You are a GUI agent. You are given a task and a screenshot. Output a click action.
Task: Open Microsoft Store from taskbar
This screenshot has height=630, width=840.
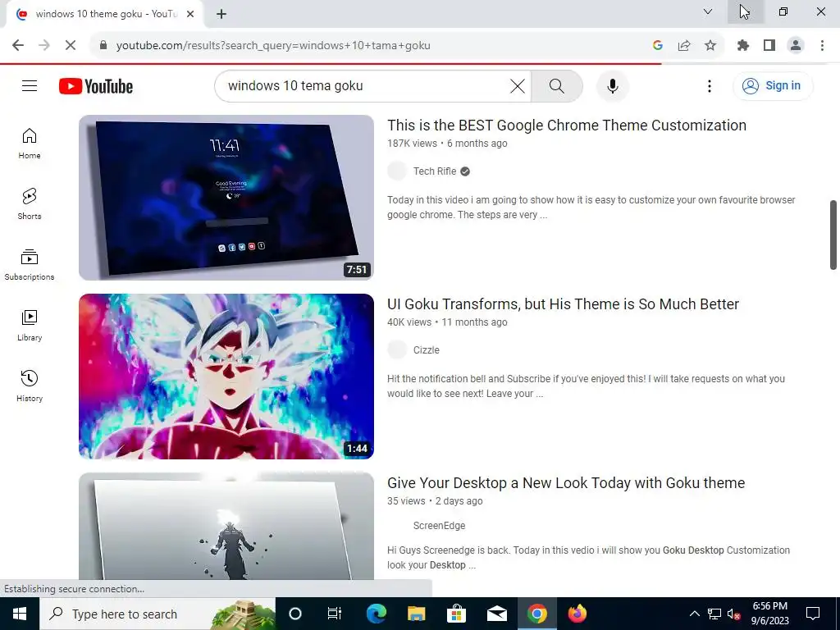coord(456,614)
